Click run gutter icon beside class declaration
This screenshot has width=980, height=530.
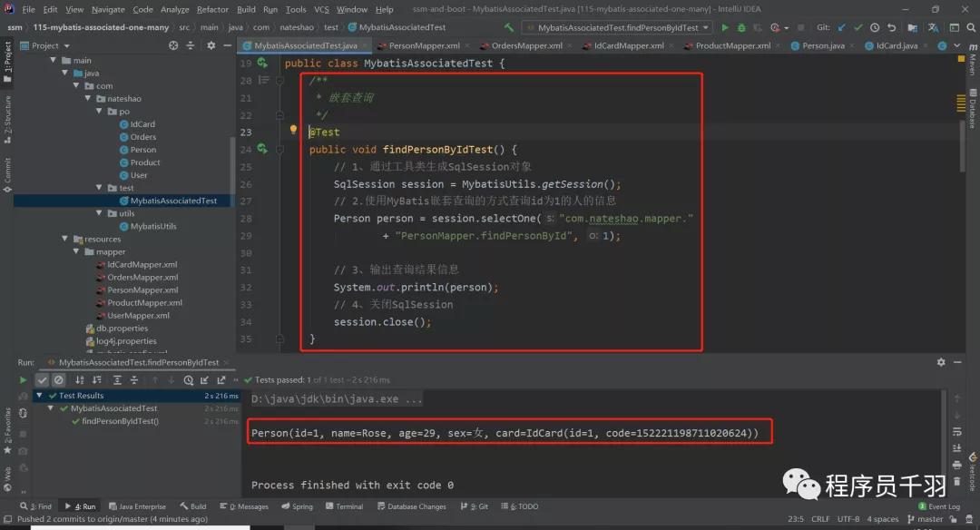coord(262,64)
